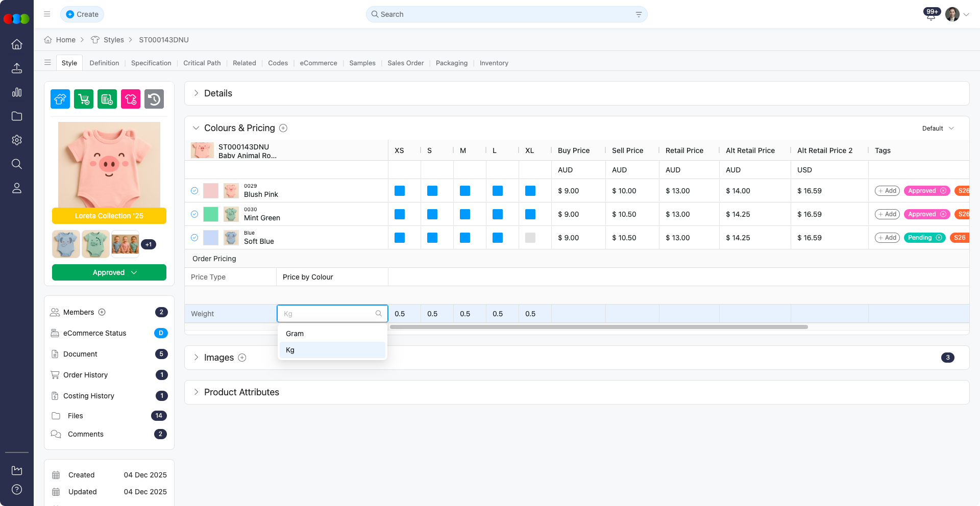Click the upload icon in sidebar
This screenshot has width=980, height=506.
pyautogui.click(x=17, y=68)
